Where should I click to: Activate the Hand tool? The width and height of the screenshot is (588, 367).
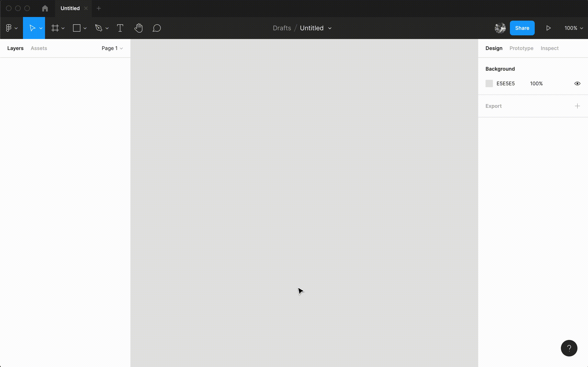click(x=139, y=28)
